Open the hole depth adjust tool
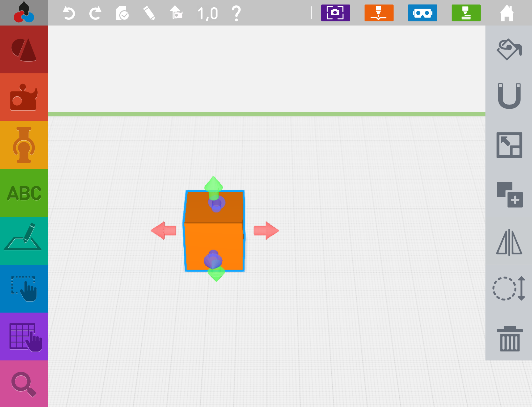This screenshot has height=407, width=532. 509,288
